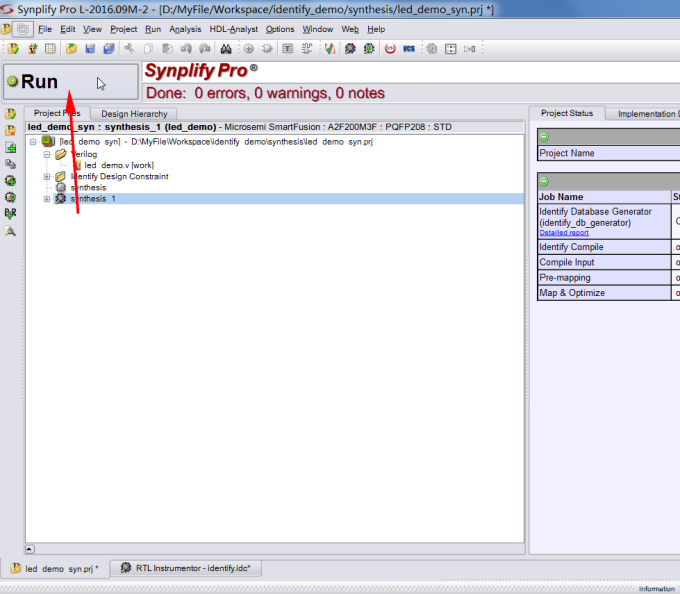The width and height of the screenshot is (680, 594).
Task: Open the Run menu
Action: coord(153,29)
